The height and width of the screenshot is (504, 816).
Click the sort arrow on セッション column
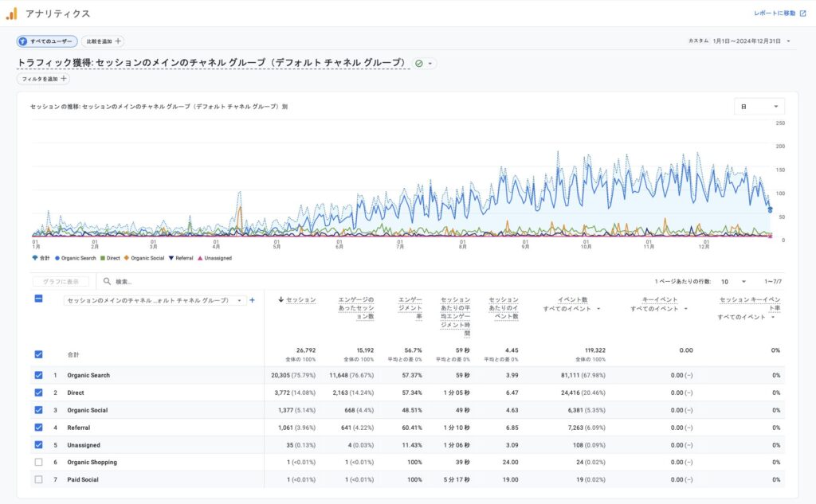point(281,300)
